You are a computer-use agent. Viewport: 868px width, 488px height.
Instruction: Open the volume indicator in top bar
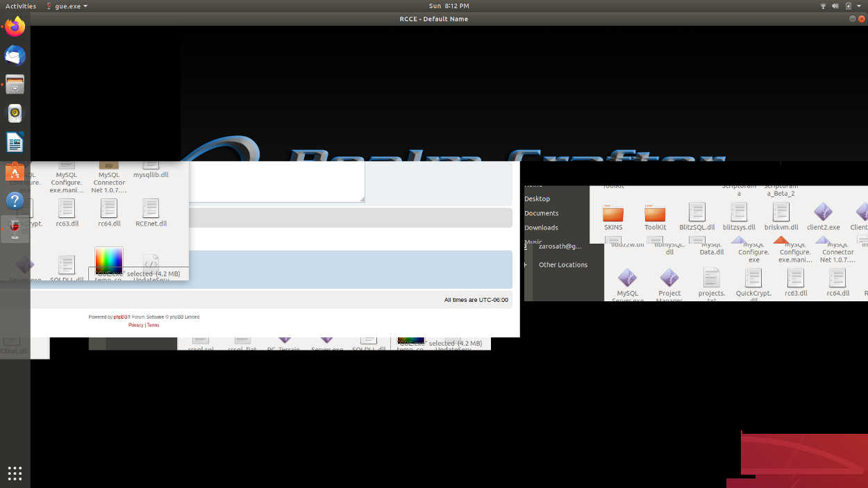click(836, 6)
